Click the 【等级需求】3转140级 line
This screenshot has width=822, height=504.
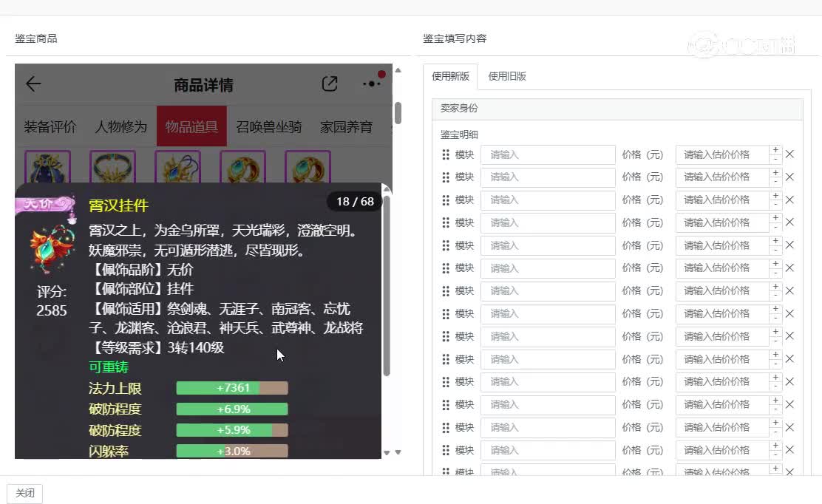click(157, 347)
